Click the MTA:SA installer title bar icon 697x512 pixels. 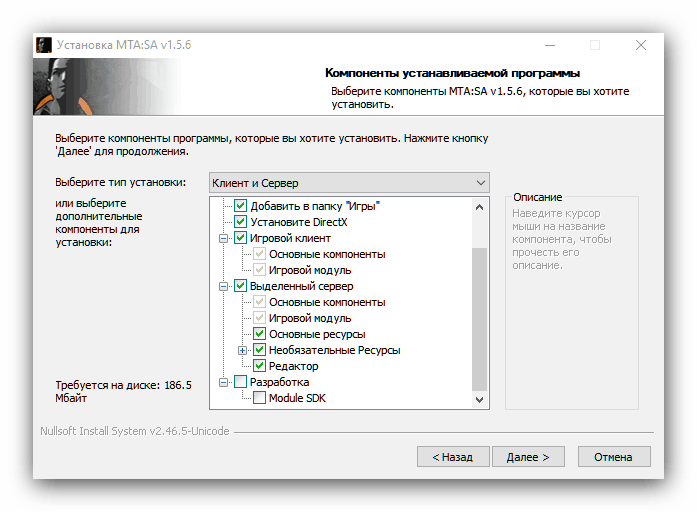pos(44,45)
